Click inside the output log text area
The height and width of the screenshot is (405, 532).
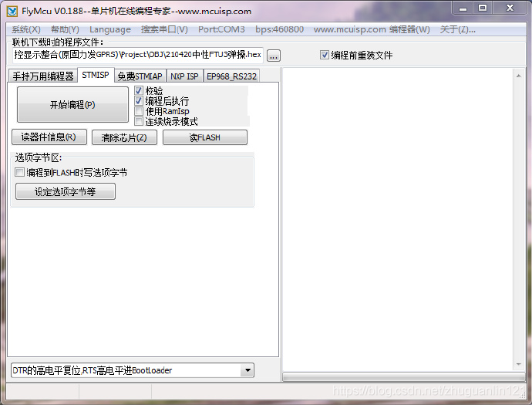[399, 219]
